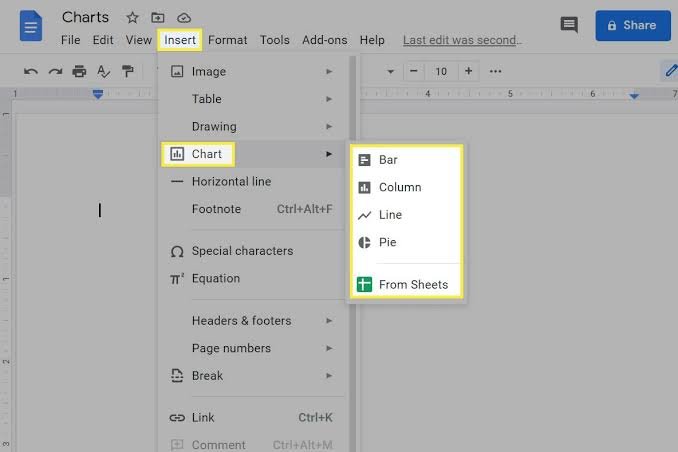Image resolution: width=678 pixels, height=452 pixels.
Task: Click the right indent ruler marker
Action: click(634, 96)
